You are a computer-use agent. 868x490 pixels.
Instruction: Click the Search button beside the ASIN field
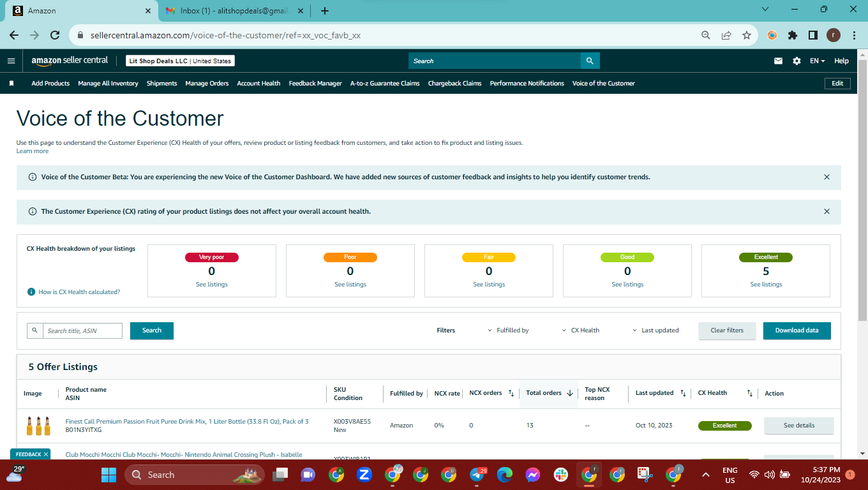pyautogui.click(x=152, y=330)
